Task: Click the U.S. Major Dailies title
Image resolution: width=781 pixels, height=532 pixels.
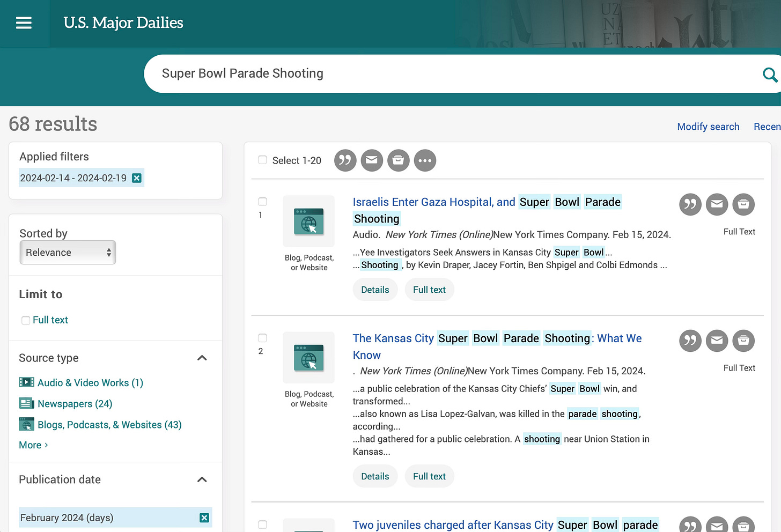Action: [x=123, y=23]
